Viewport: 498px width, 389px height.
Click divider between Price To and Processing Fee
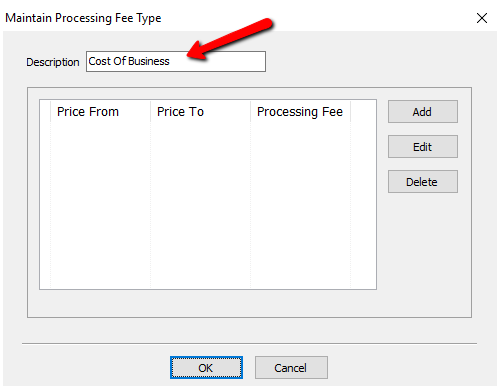click(x=250, y=112)
